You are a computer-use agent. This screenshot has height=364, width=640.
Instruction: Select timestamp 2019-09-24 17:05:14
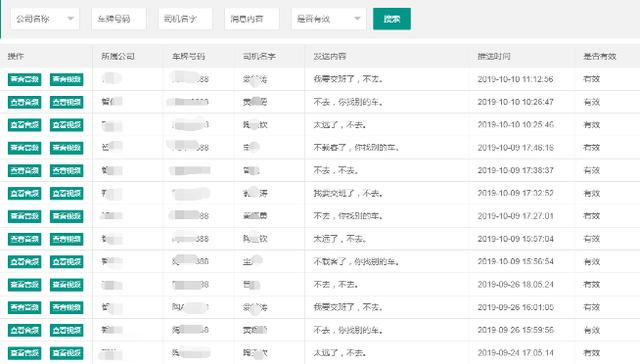[x=516, y=353]
